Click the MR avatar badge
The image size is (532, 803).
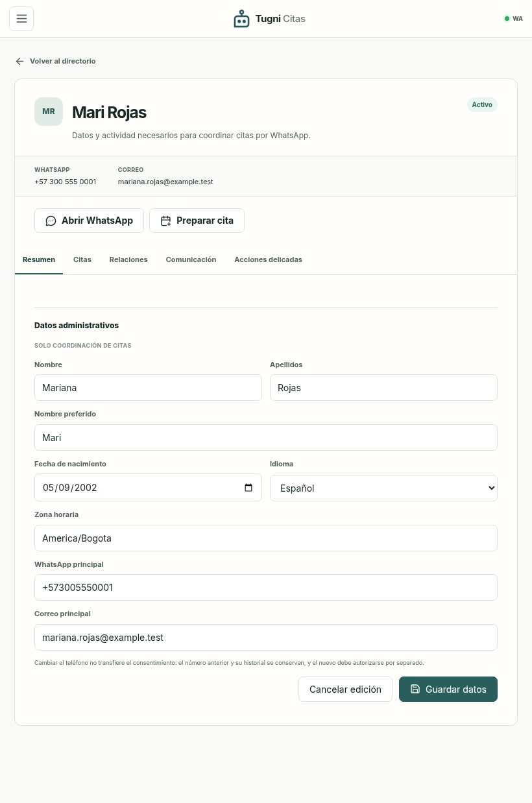[49, 112]
